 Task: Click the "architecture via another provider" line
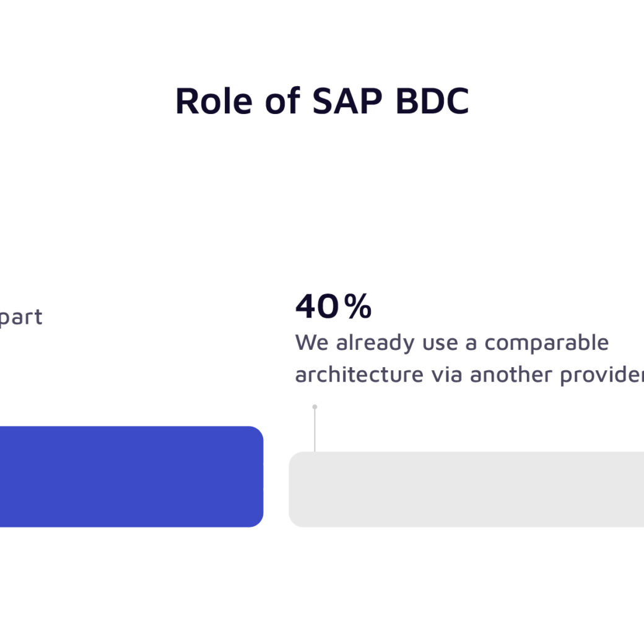tap(469, 375)
